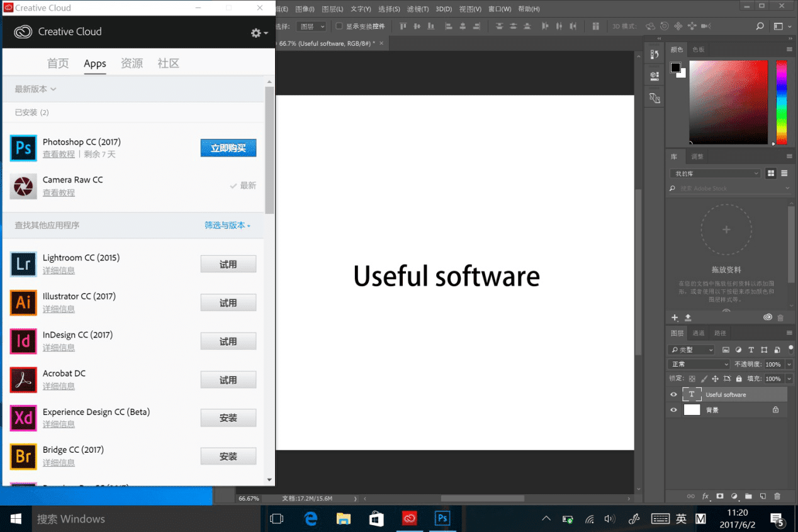Open 详细信息 link under Acrobat DC
The image size is (798, 532).
59,386
